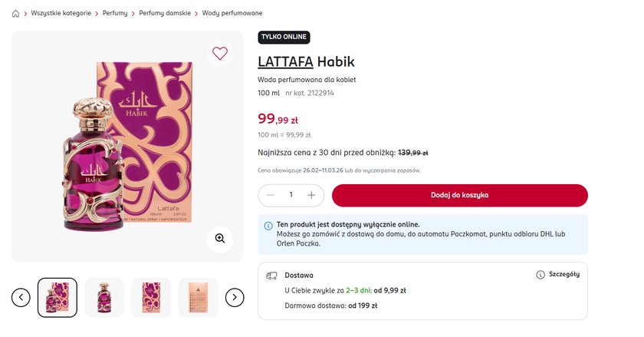The height and width of the screenshot is (337, 644).
Task: Select third thumbnail showing box front
Action: pos(151,297)
